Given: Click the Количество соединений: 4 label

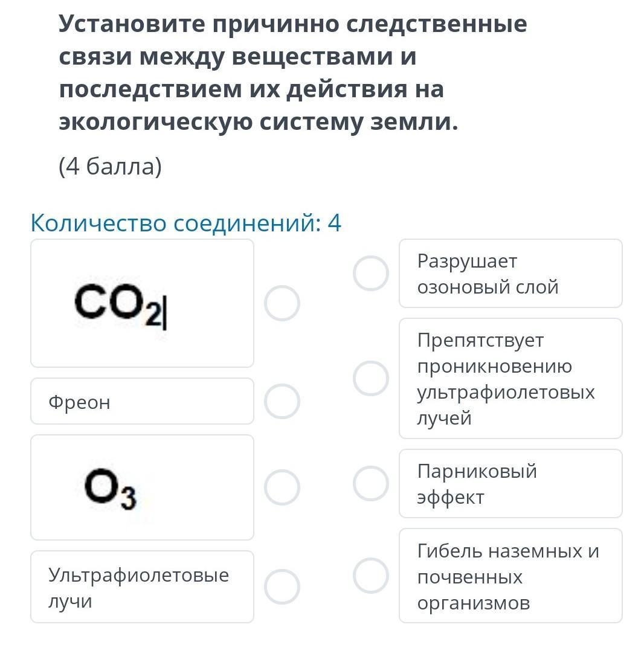Looking at the screenshot, I should 185,223.
